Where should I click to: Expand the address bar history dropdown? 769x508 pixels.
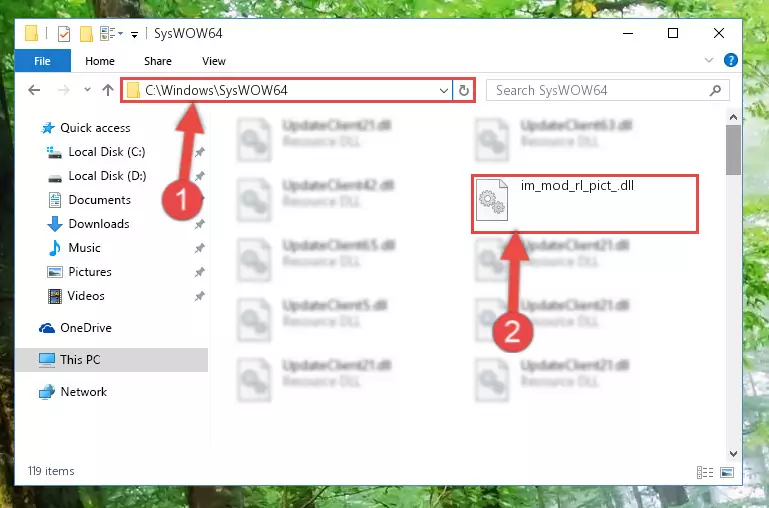(443, 90)
